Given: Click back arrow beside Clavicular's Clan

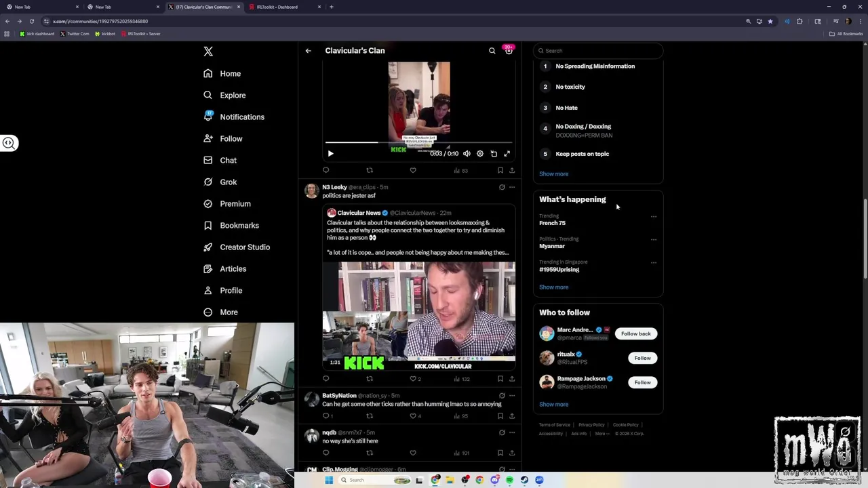Looking at the screenshot, I should [308, 51].
